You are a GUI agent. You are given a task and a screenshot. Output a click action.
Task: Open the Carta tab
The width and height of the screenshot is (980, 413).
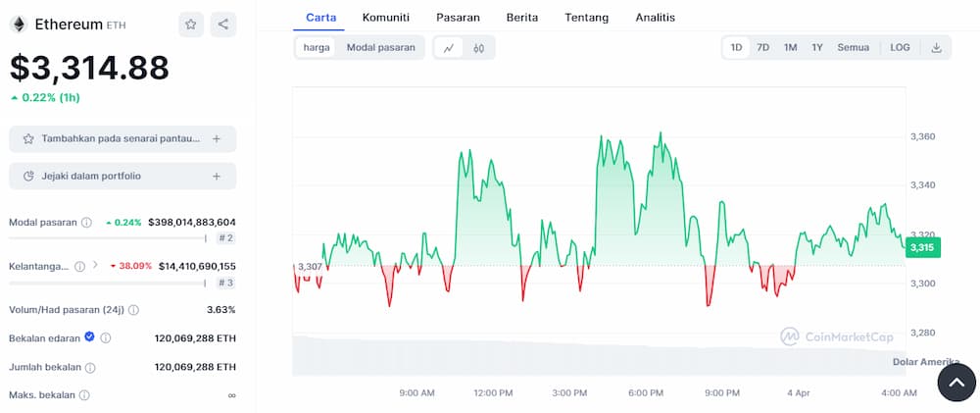coord(318,18)
